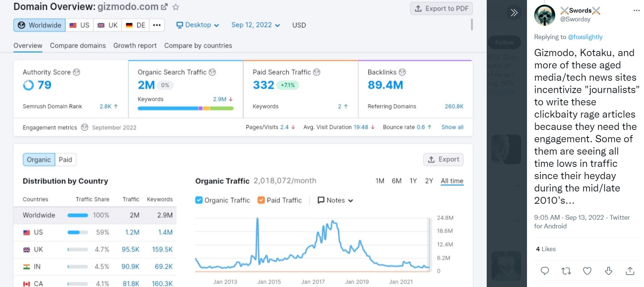The image size is (644, 287).
Task: Open more country options ellipsis
Action: click(x=157, y=25)
